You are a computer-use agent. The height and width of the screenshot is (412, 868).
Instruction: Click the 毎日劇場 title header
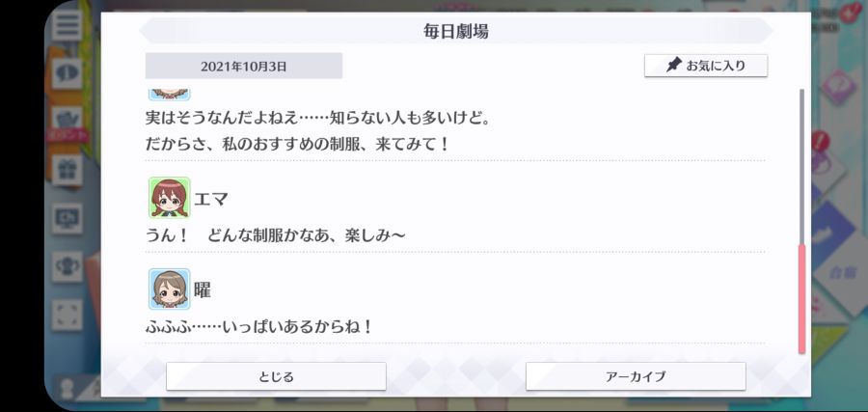coord(455,31)
